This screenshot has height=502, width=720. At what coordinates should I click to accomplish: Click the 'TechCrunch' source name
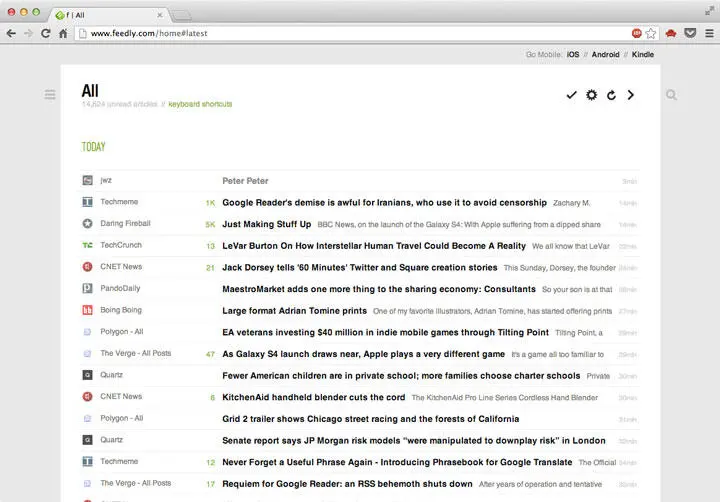click(121, 245)
